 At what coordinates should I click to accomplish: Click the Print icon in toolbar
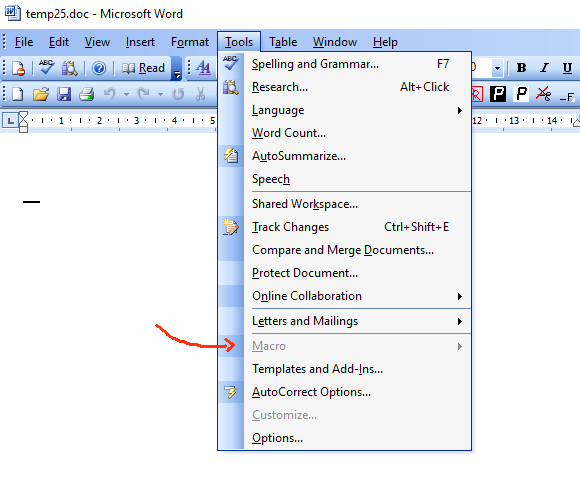point(87,94)
